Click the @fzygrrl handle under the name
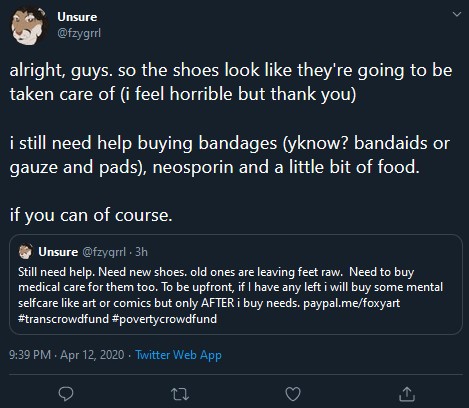 [79, 33]
